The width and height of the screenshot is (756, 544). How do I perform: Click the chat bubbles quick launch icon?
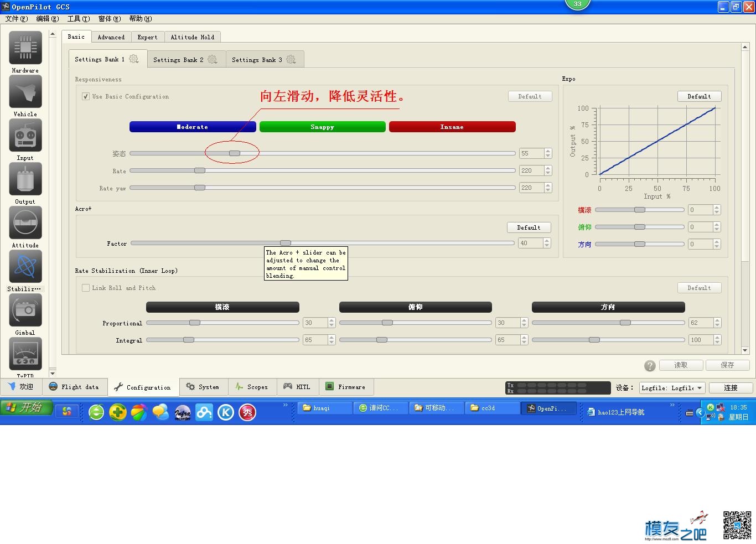point(161,412)
